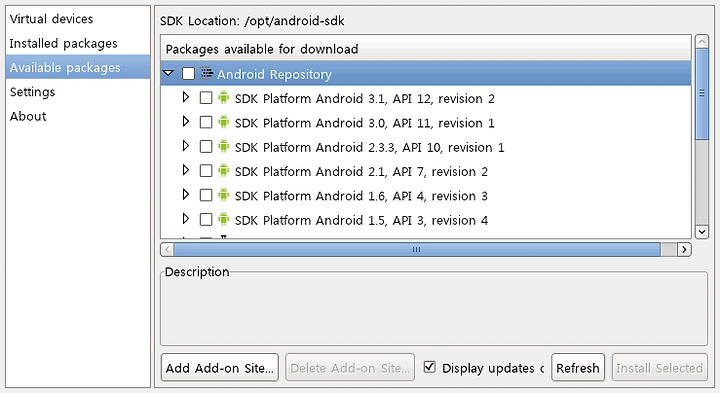
Task: Click the Android Repository source icon
Action: [207, 73]
